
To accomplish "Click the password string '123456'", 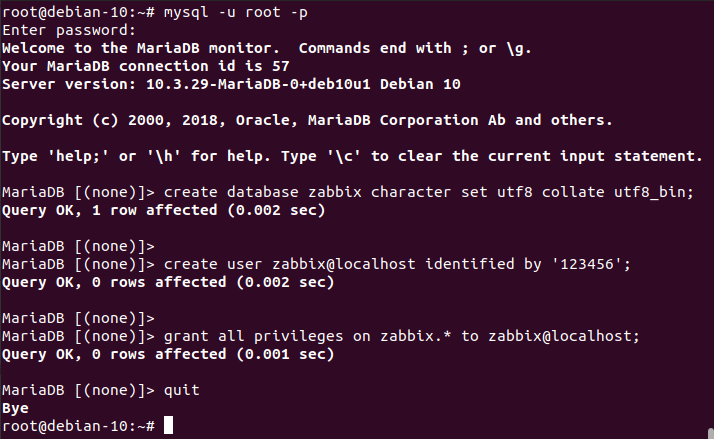I will tap(586, 264).
